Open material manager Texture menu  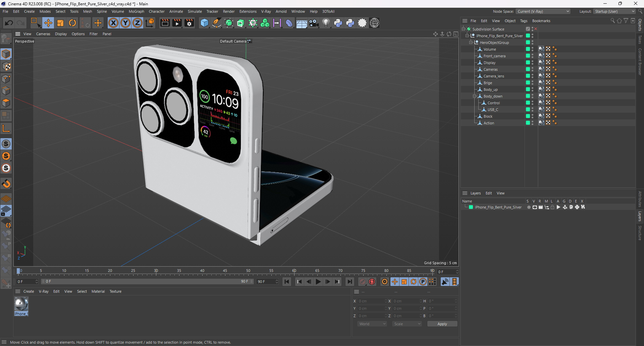tap(115, 291)
